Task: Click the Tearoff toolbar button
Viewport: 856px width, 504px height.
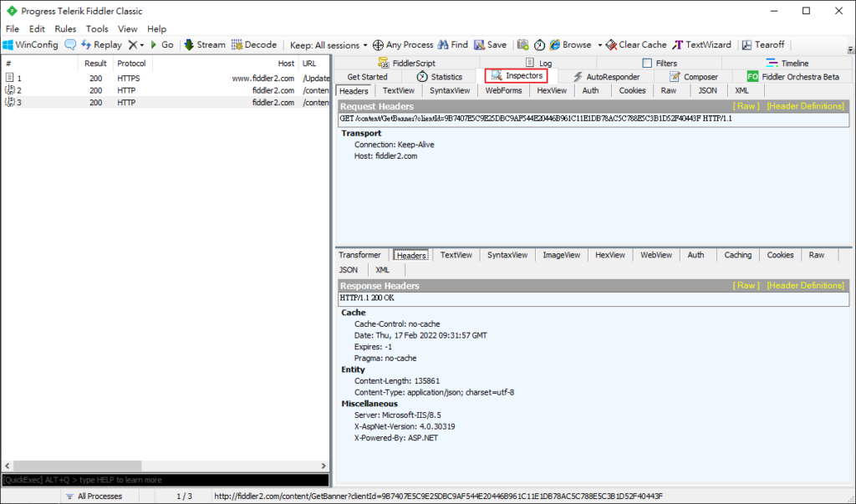Action: tap(763, 45)
